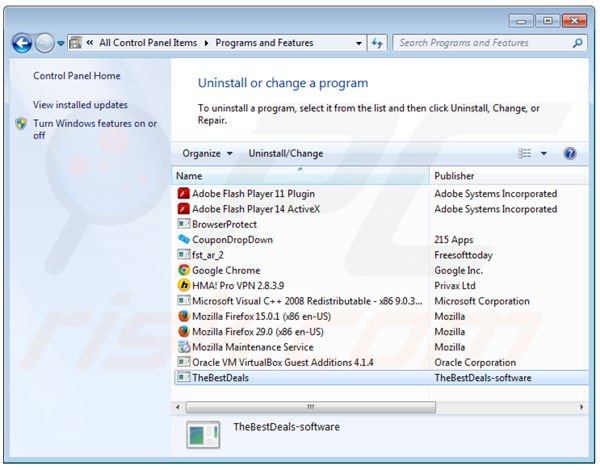Click the 215 Apps publisher cell
The height and width of the screenshot is (470, 600).
[453, 240]
